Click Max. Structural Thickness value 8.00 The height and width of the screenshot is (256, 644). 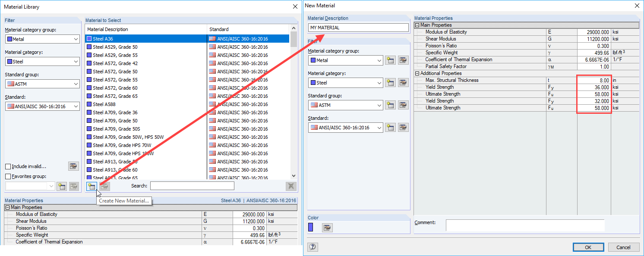pos(594,80)
